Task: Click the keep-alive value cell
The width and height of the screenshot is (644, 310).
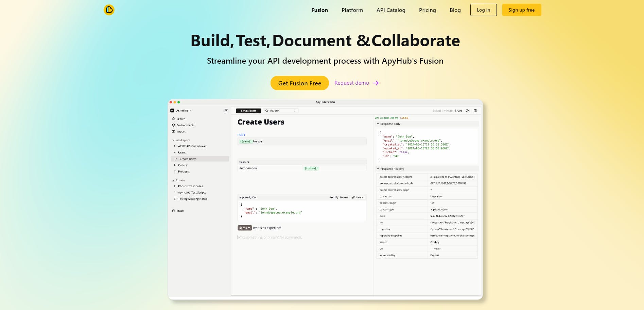Action: pyautogui.click(x=452, y=196)
